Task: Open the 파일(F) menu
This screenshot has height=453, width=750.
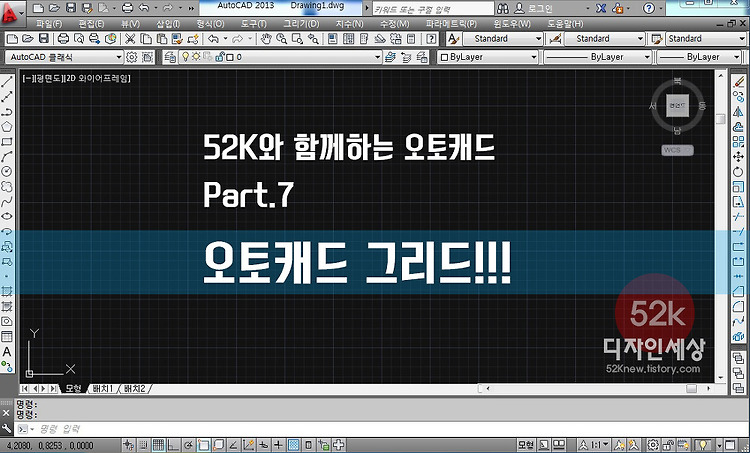Action: tap(49, 23)
